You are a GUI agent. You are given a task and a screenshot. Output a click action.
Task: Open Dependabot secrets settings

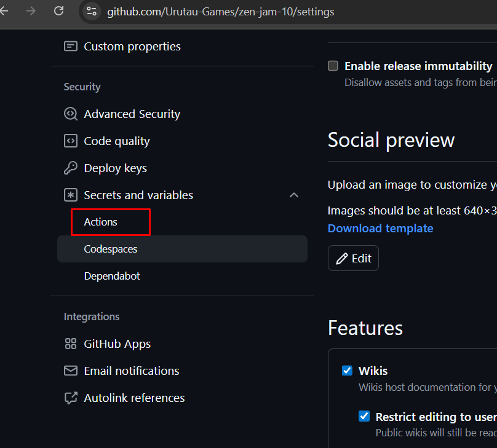(112, 276)
